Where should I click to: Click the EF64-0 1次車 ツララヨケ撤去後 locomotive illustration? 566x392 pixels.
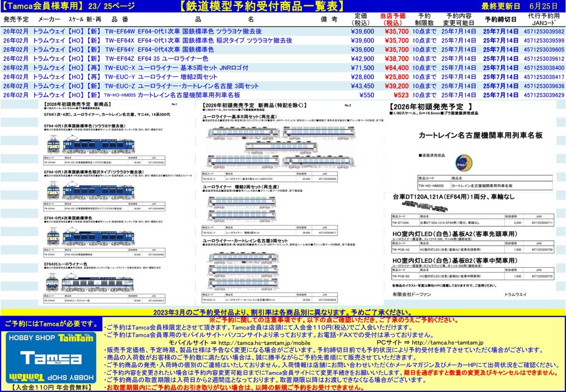click(91, 144)
